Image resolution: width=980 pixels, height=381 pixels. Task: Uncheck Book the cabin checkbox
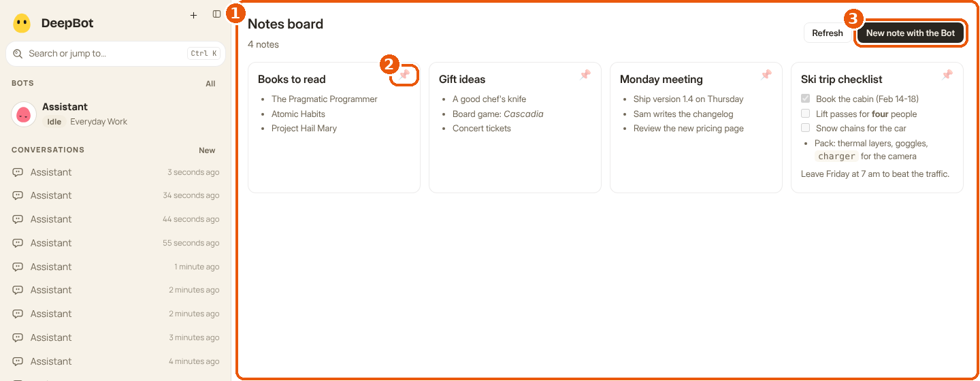coord(806,99)
